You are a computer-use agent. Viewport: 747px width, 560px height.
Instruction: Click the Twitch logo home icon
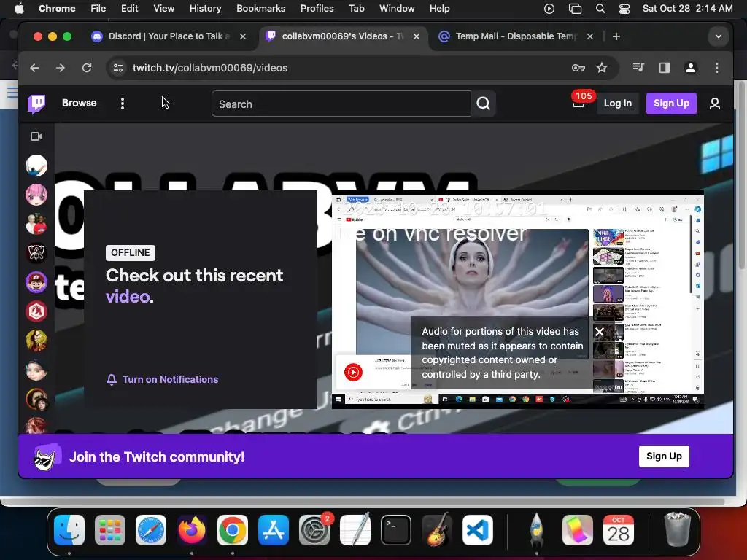tap(36, 104)
